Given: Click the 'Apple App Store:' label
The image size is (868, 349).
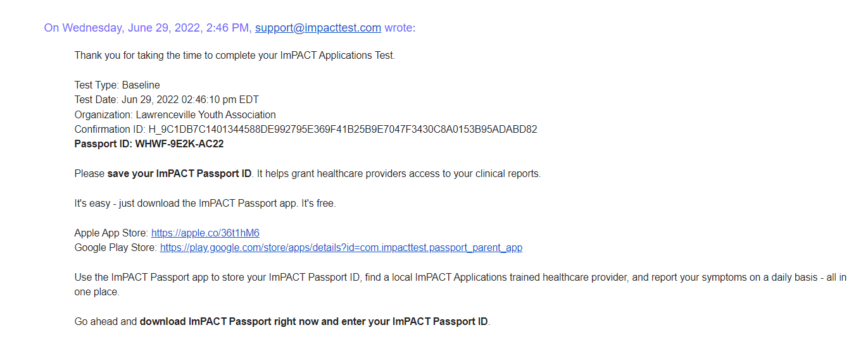Looking at the screenshot, I should [x=111, y=233].
